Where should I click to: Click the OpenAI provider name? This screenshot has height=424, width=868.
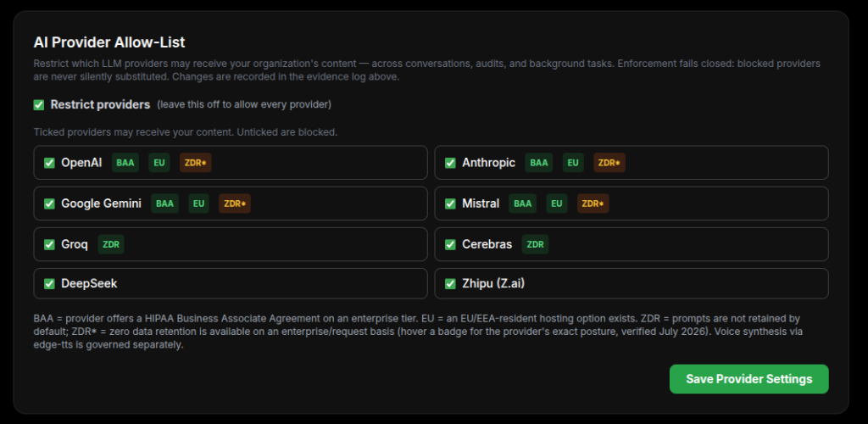[x=81, y=163]
